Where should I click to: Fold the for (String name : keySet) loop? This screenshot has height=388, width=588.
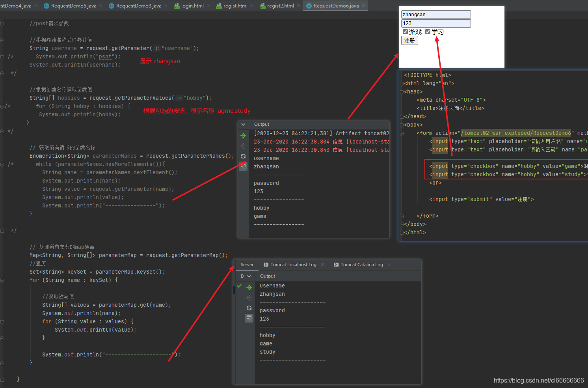2,280
